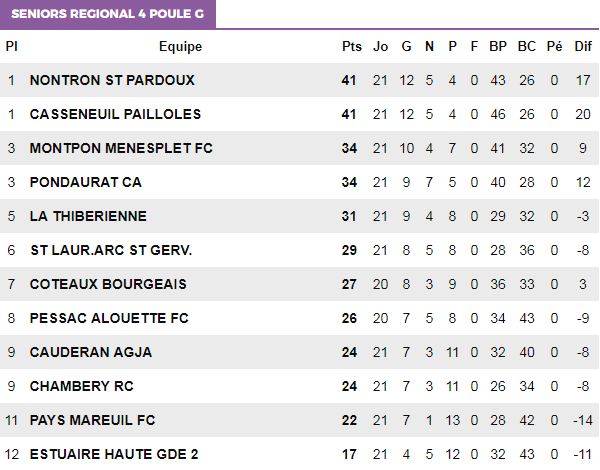Click the Equipe column header
This screenshot has height=470, width=600.
pos(180,46)
